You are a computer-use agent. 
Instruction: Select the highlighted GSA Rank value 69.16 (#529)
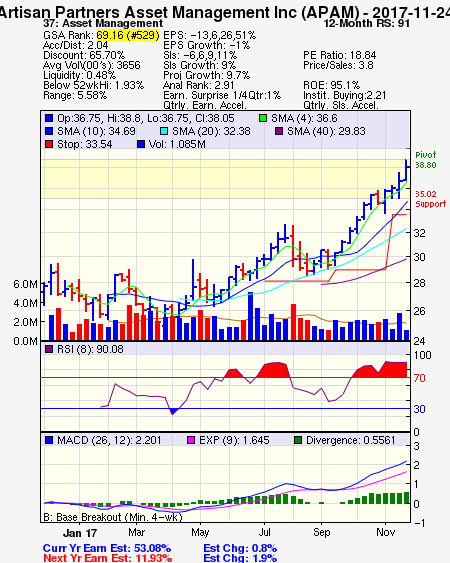click(128, 35)
